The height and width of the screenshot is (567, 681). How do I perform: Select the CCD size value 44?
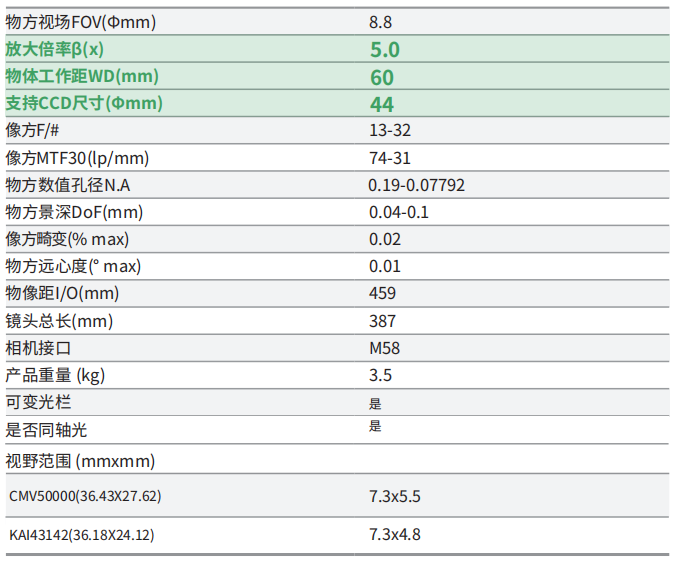pyautogui.click(x=382, y=104)
